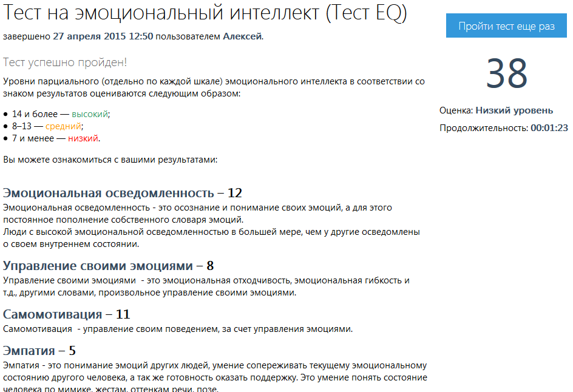Click the completion date "27 апреля 2015 12:50"

click(103, 36)
